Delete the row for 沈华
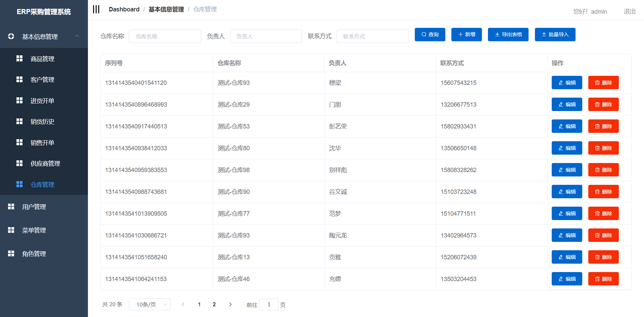Image resolution: width=644 pixels, height=317 pixels. coord(603,148)
